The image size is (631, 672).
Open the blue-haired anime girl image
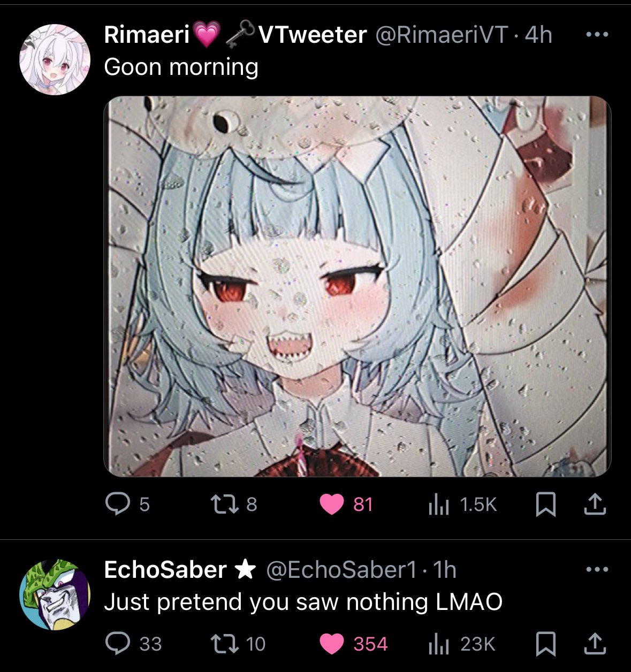357,286
